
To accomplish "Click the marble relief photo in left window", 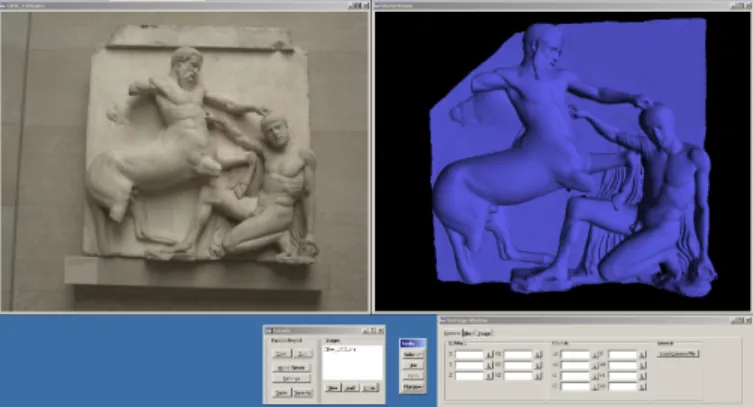I will [x=185, y=162].
